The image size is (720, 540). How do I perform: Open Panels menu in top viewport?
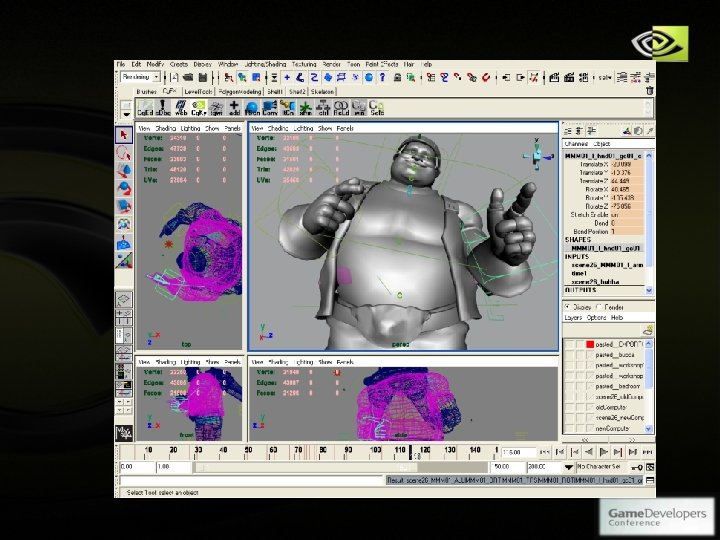pos(232,128)
